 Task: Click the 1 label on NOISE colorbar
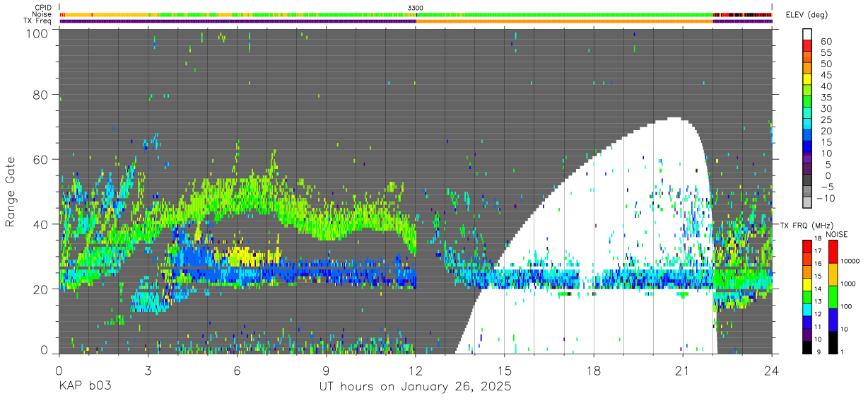coord(841,351)
